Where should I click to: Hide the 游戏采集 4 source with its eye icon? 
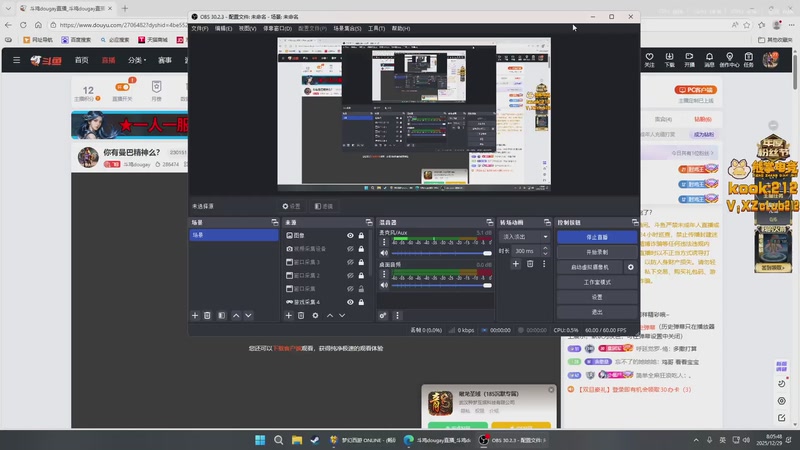tap(350, 302)
